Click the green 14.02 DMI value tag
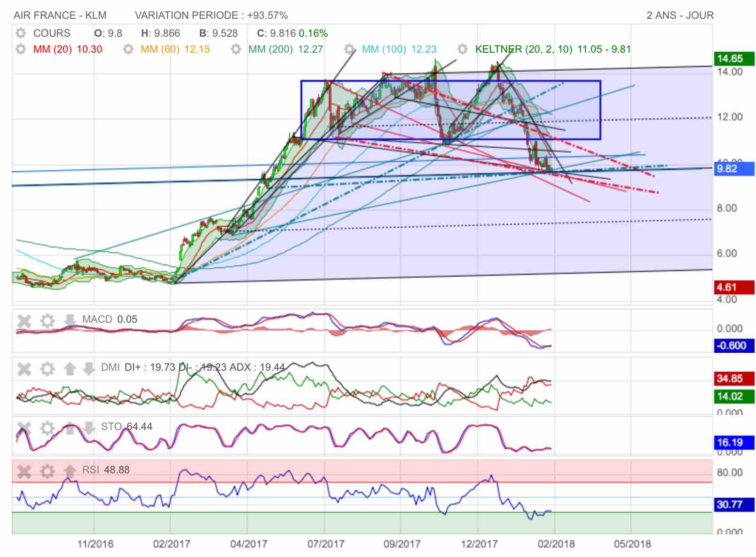This screenshot has height=557, width=756. [734, 396]
